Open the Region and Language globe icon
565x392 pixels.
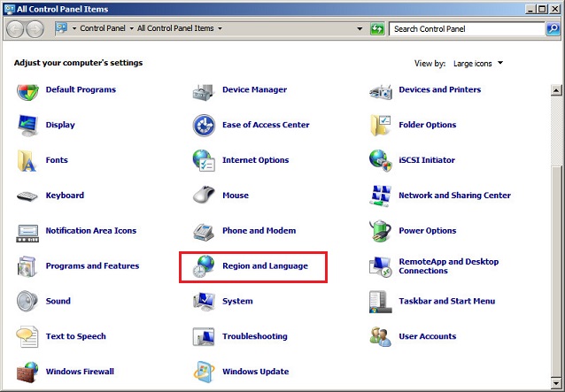[x=204, y=266]
